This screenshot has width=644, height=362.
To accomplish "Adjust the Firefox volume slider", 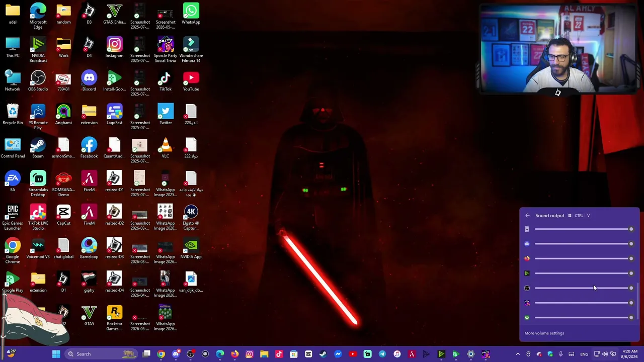I will point(584,258).
